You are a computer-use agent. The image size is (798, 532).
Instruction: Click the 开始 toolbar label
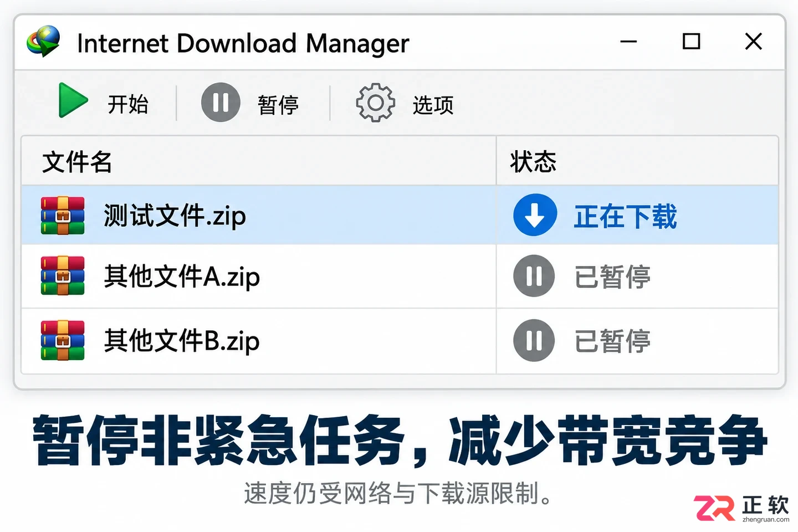[128, 104]
